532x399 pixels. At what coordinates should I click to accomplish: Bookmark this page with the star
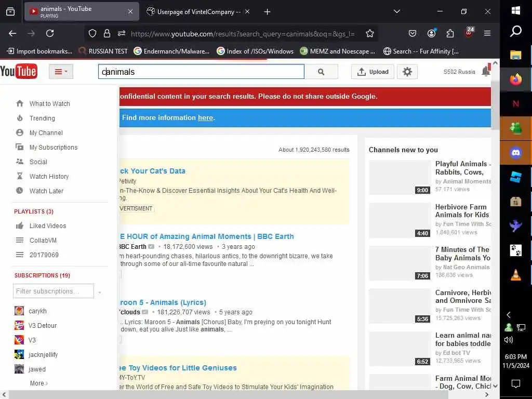[370, 33]
